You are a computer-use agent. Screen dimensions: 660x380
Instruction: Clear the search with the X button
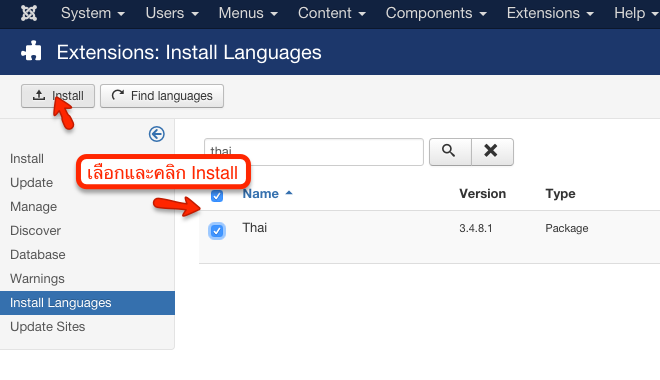[492, 151]
